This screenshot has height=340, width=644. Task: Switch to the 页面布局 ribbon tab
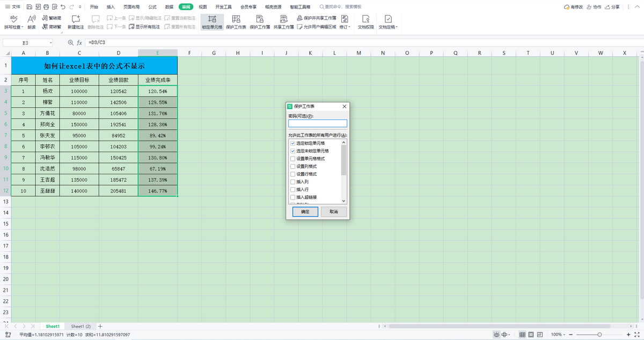point(131,7)
